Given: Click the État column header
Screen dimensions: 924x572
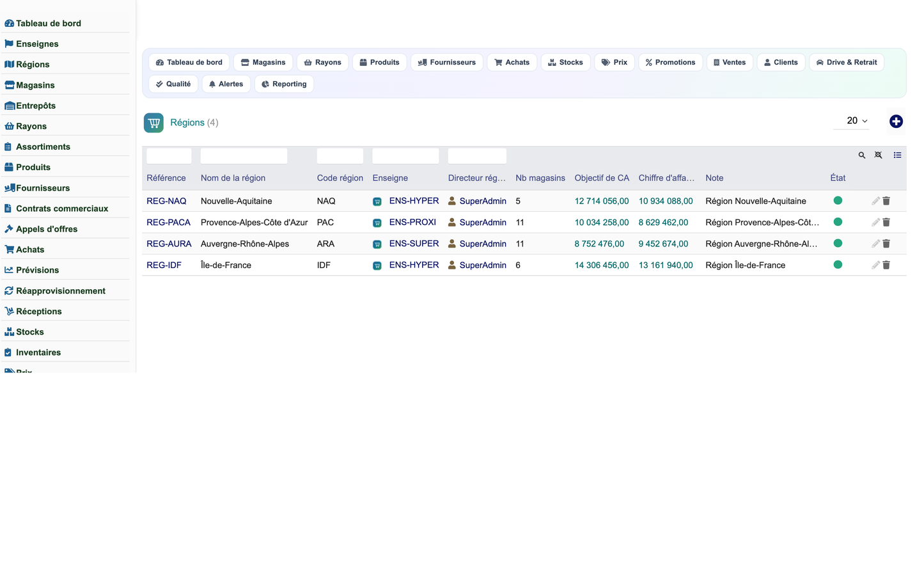Looking at the screenshot, I should click(838, 179).
